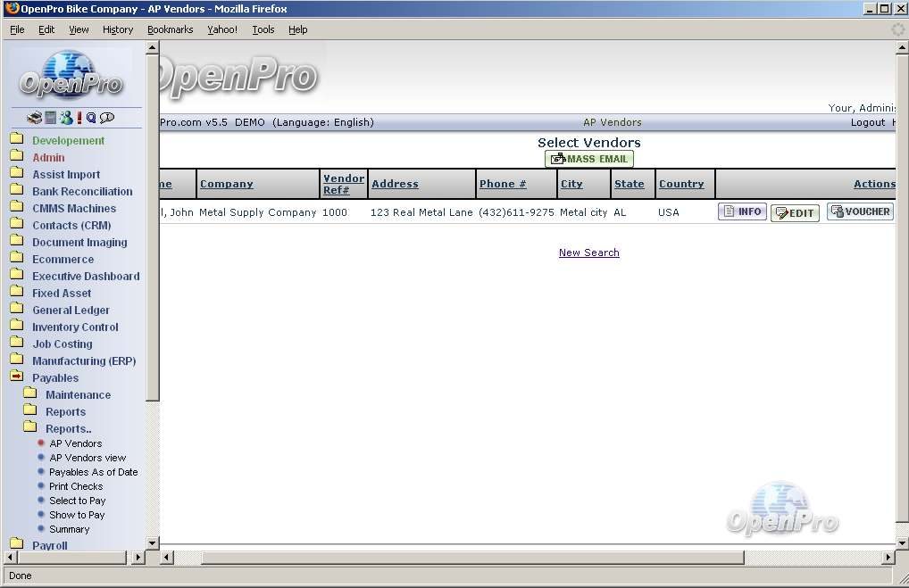Click the New Search link
The image size is (909, 588).
[588, 253]
